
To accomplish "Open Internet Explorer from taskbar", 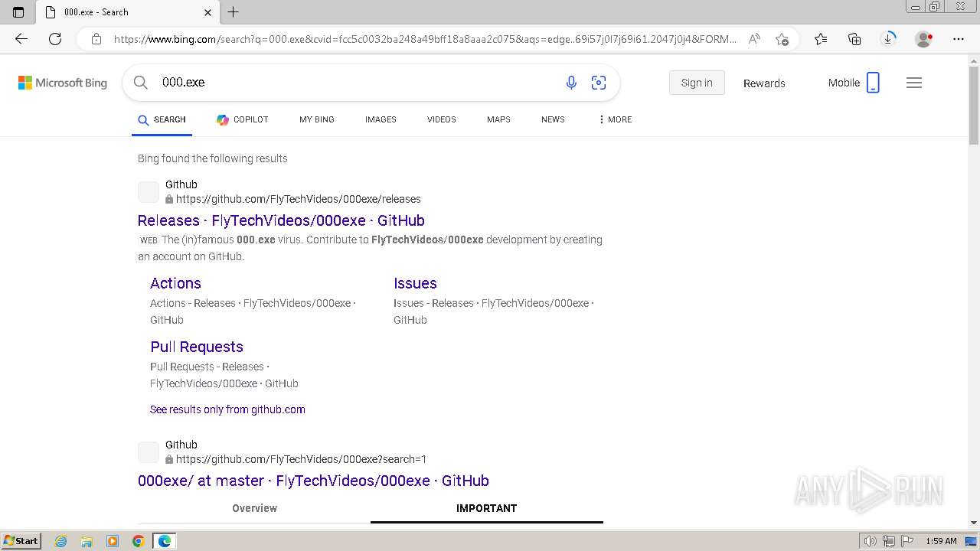I will pos(61,541).
